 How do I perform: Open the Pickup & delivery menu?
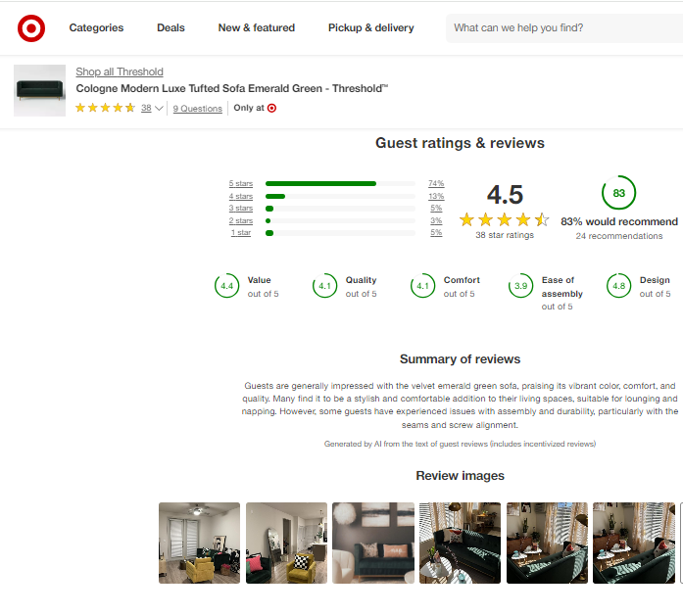(x=371, y=27)
